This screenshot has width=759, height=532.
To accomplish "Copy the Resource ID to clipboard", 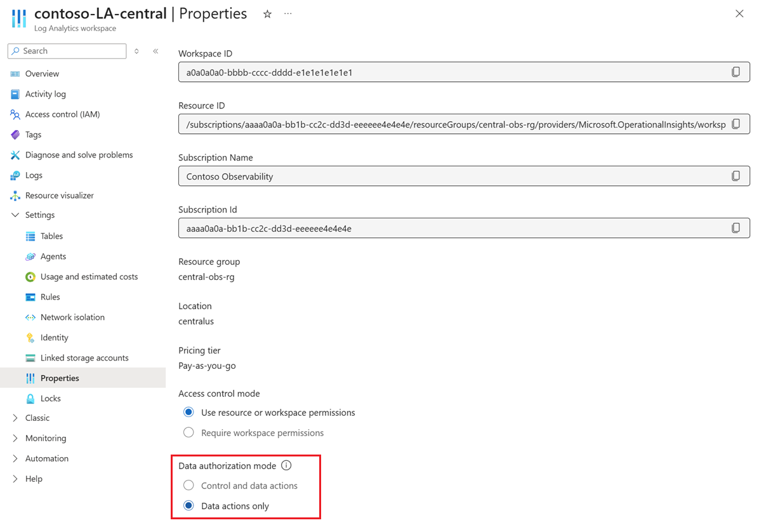I will 736,124.
